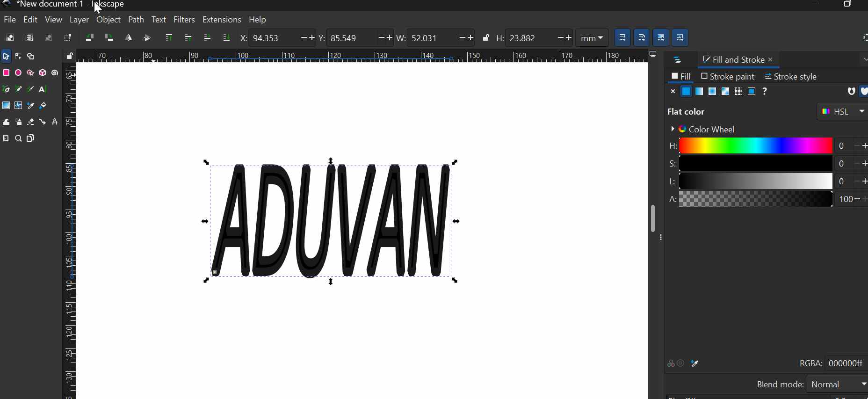Open the Object menu
The width and height of the screenshot is (868, 399).
pos(108,20)
